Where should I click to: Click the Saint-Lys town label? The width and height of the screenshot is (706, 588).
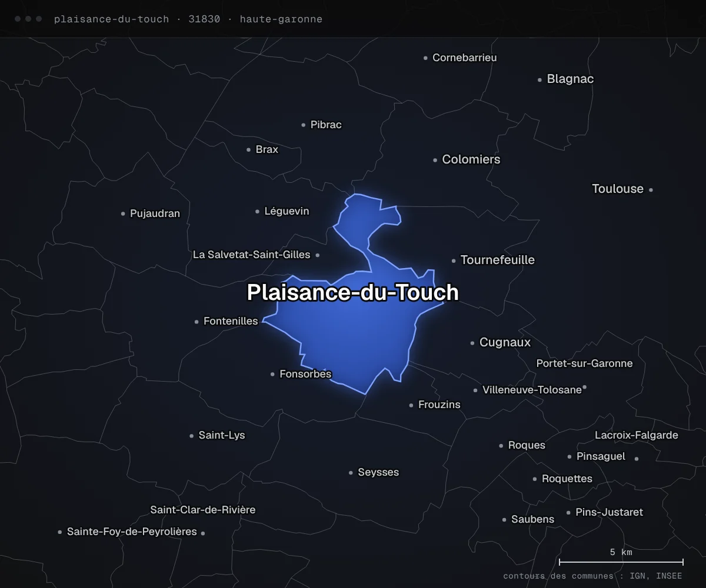point(222,435)
